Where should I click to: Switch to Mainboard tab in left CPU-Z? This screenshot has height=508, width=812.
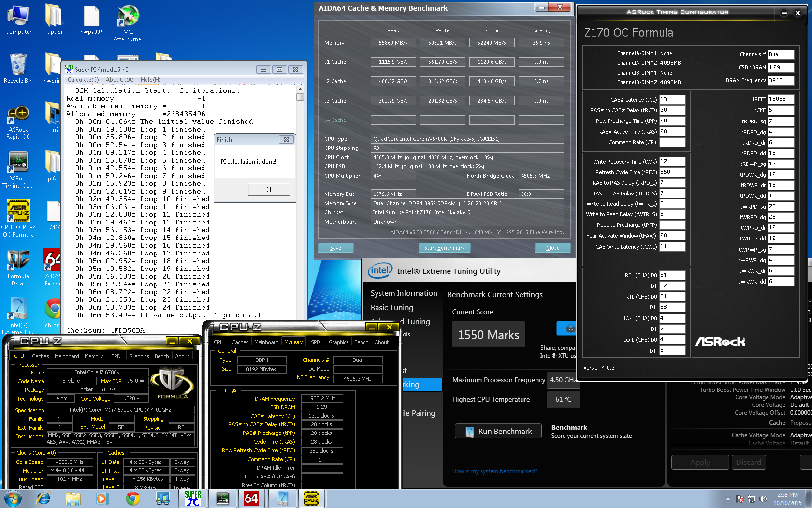(67, 356)
